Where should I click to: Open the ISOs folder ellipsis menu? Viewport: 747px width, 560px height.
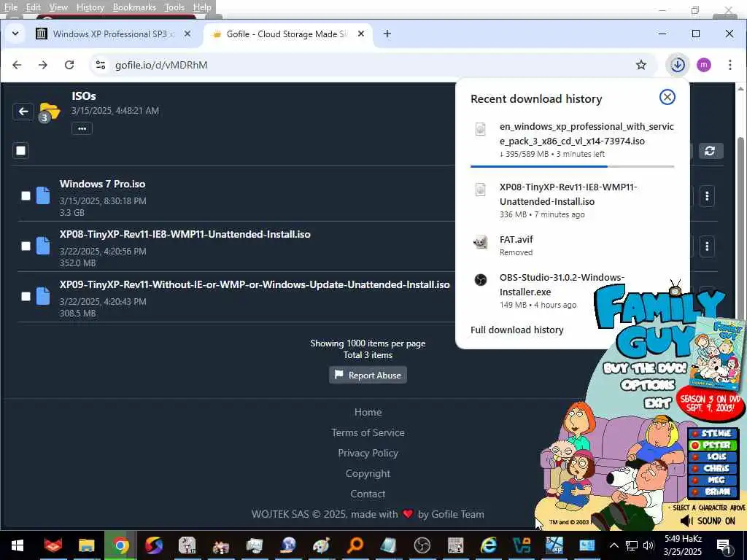(x=82, y=128)
